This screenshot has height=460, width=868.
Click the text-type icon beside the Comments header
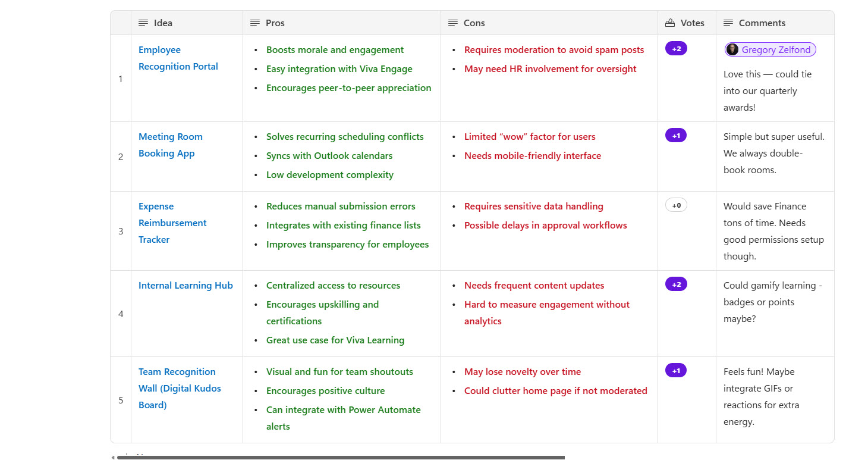728,23
